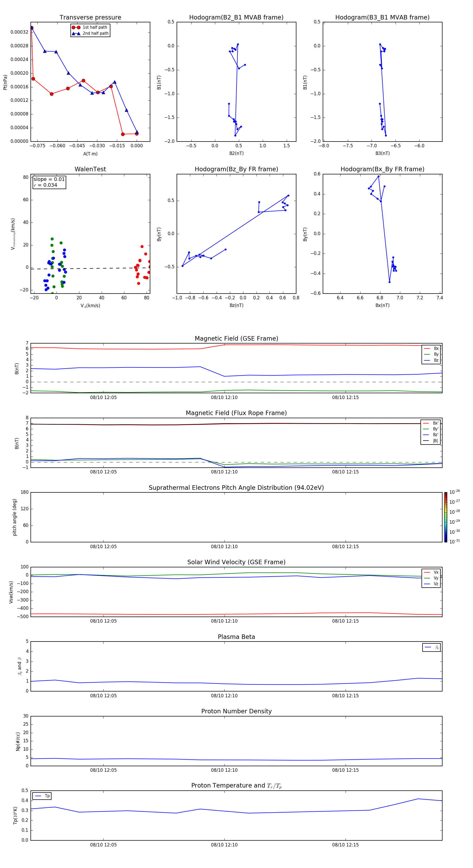Screen dimensions: 473x868
Task: Click the pitch angle (deg) y-axis label
Action: (x=14, y=517)
